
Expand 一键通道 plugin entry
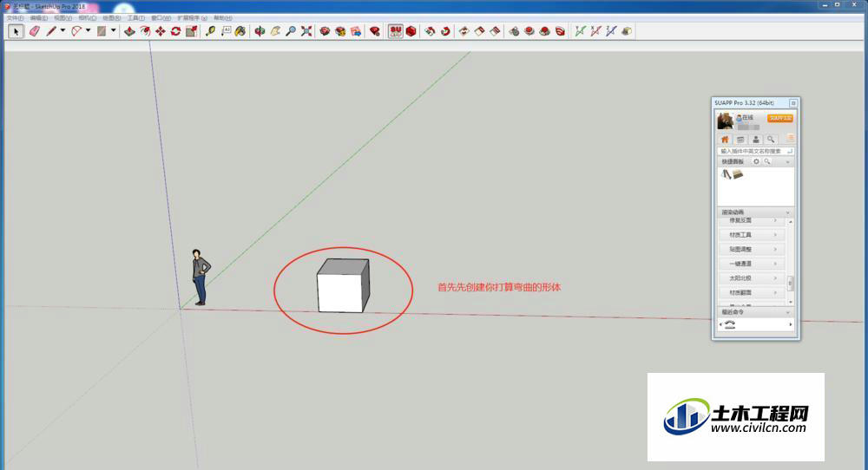click(x=752, y=264)
